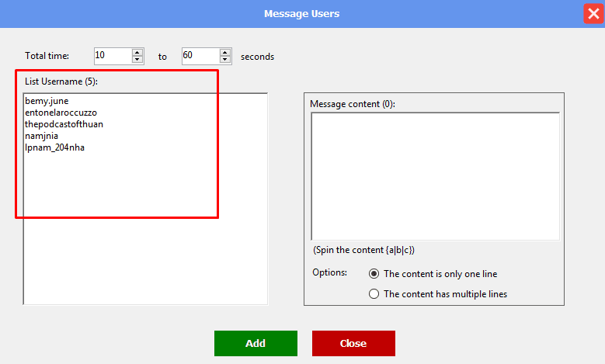
Task: Select 'The content has multiple lines'
Action: click(x=374, y=294)
